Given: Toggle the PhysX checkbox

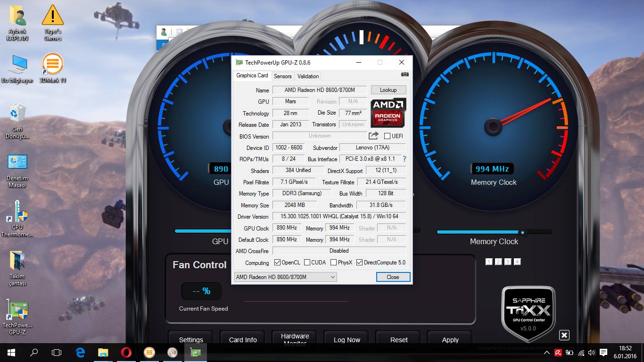Looking at the screenshot, I should click(x=333, y=263).
